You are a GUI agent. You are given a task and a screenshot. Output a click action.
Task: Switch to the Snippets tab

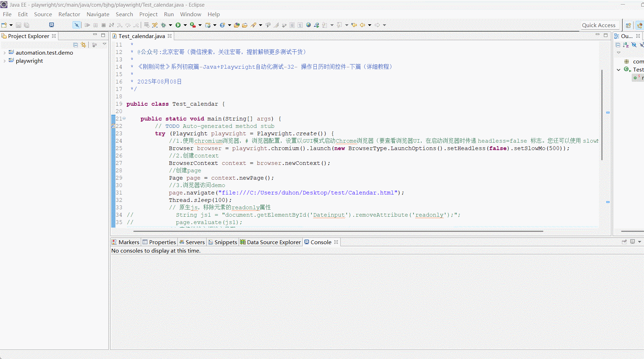point(222,242)
